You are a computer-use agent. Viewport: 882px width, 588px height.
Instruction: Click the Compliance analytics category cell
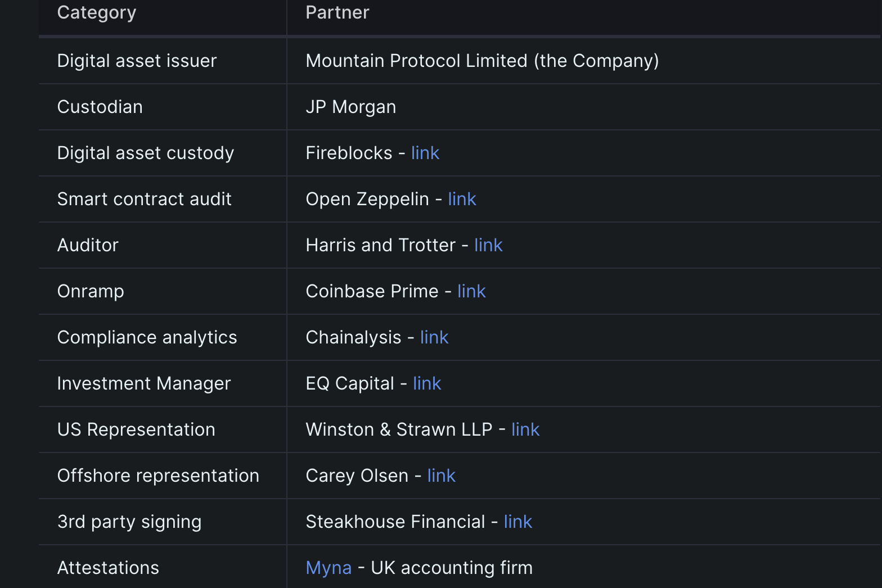click(x=147, y=337)
